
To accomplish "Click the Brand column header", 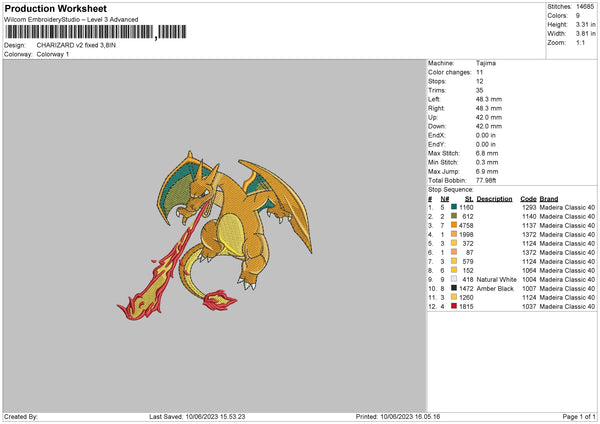I will point(549,198).
